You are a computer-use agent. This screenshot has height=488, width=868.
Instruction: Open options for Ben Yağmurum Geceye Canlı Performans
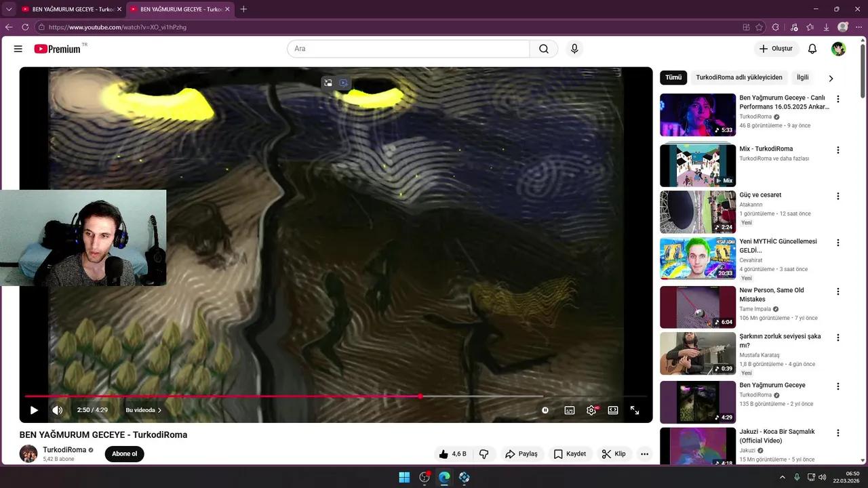point(837,99)
